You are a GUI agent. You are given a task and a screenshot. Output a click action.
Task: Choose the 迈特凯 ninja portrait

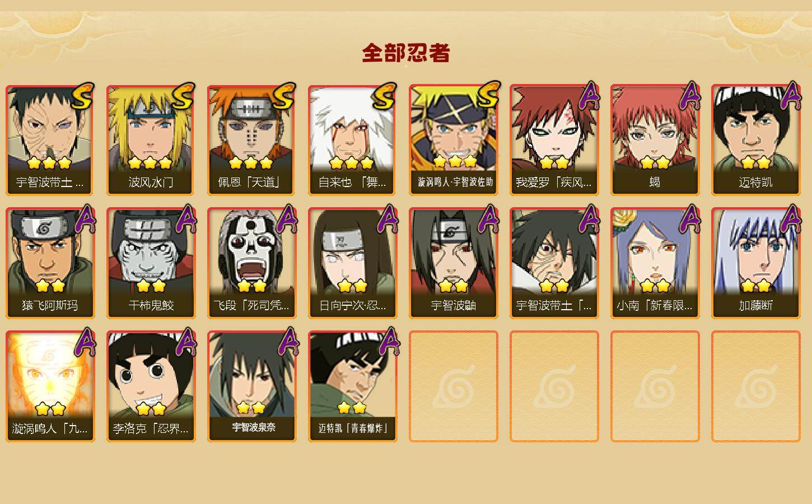point(755,140)
